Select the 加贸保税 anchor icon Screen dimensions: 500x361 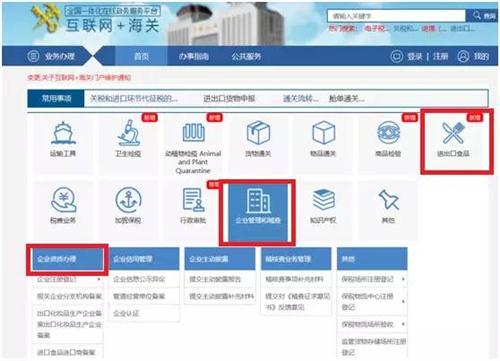pos(128,200)
